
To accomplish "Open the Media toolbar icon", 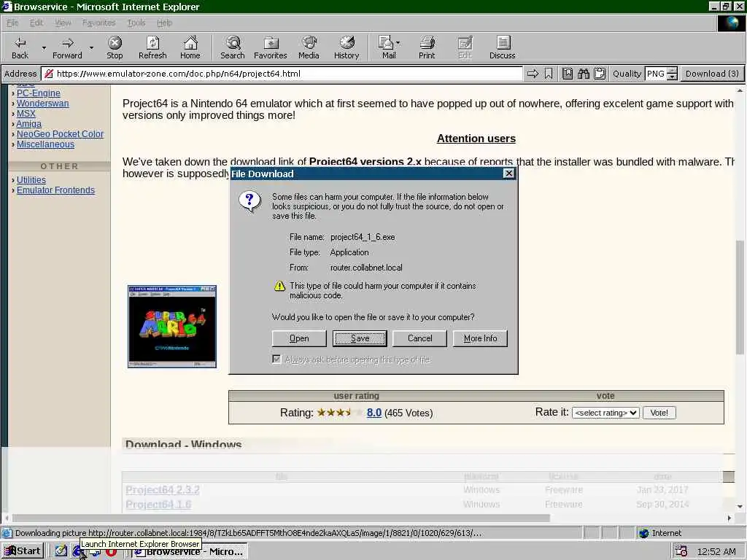I will 309,43.
